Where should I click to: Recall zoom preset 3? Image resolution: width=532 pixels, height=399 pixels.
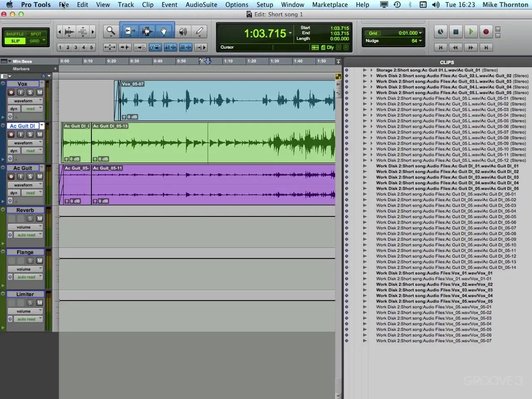[76, 47]
